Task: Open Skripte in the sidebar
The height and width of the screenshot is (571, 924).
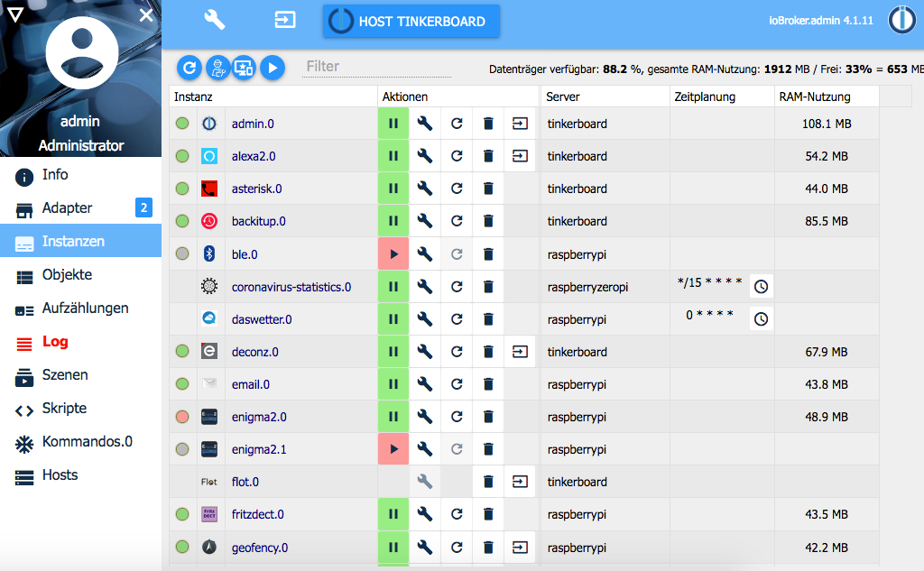Action: [x=80, y=409]
